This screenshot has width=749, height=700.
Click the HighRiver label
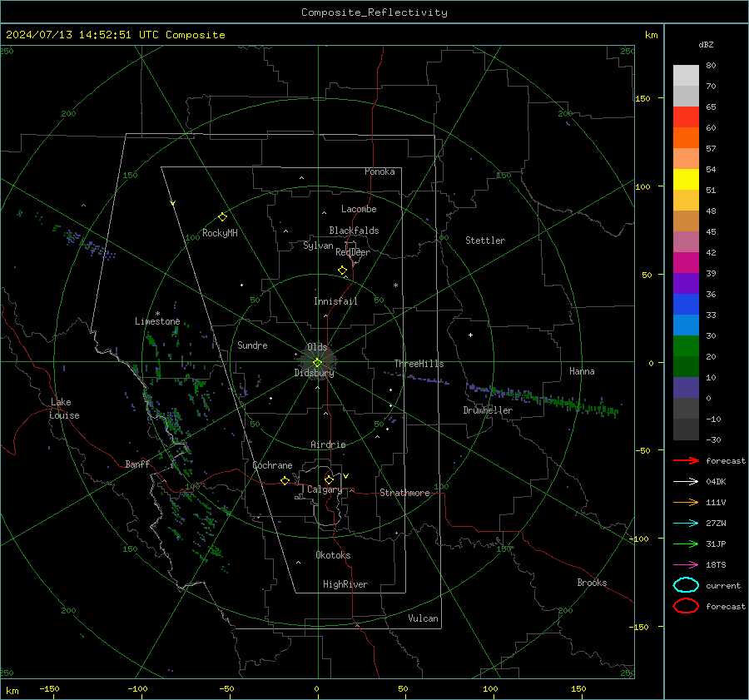(345, 584)
